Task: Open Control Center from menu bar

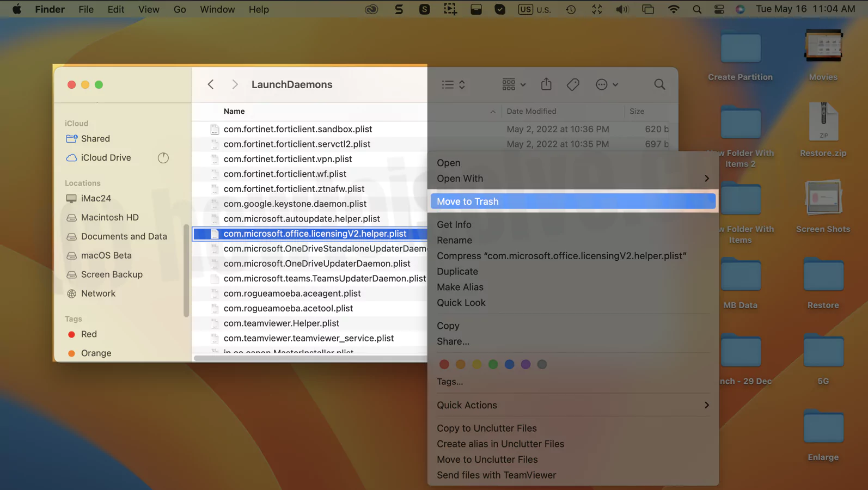Action: point(719,9)
